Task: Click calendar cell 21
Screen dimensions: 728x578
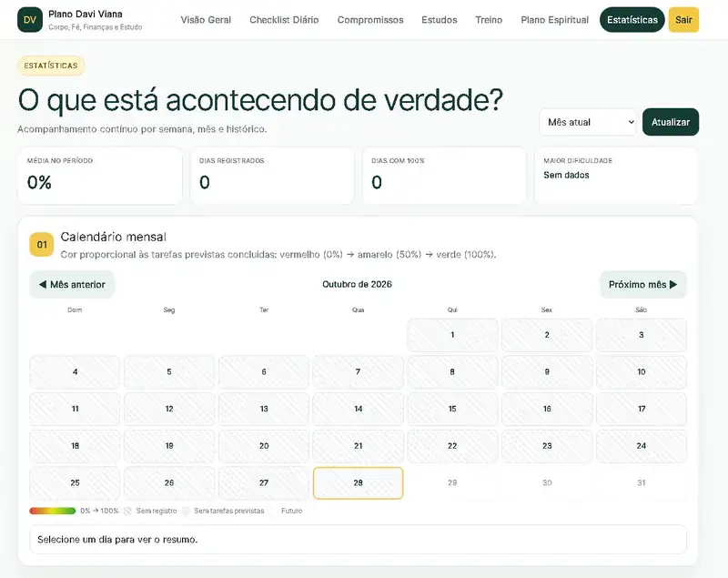Action: [358, 446]
